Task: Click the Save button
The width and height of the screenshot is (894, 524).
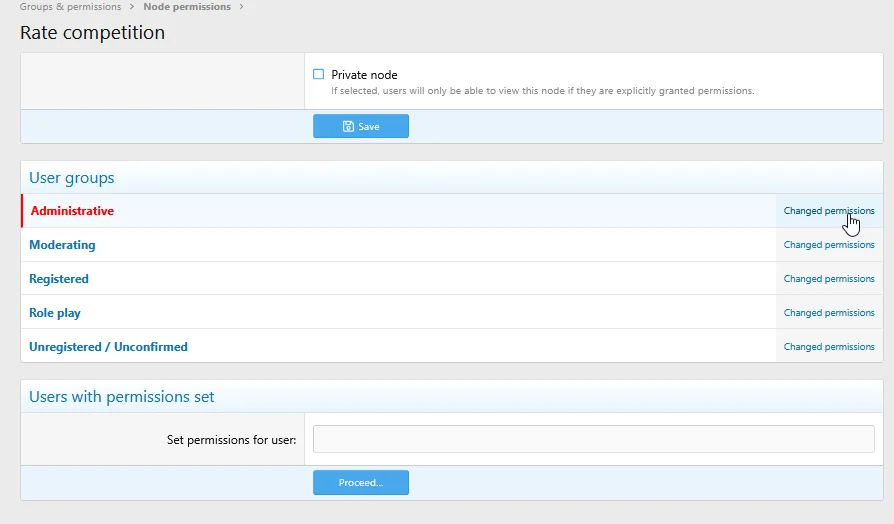Action: (x=361, y=126)
